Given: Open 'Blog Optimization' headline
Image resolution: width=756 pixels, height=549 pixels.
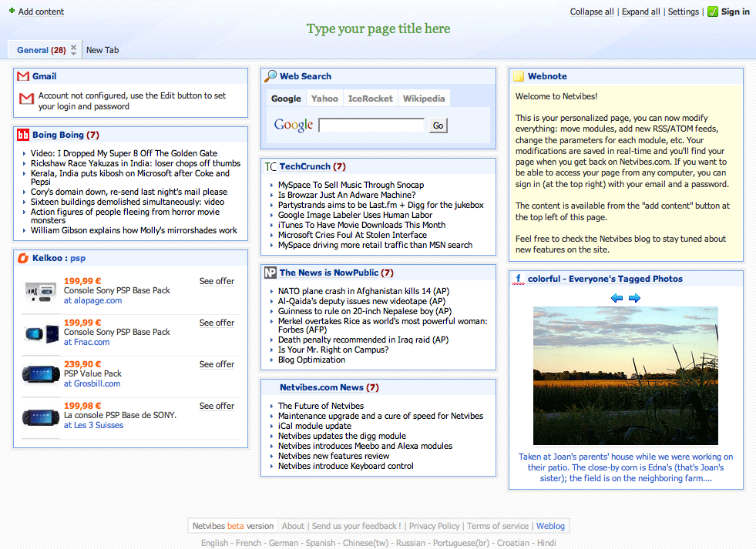Looking at the screenshot, I should (x=311, y=360).
